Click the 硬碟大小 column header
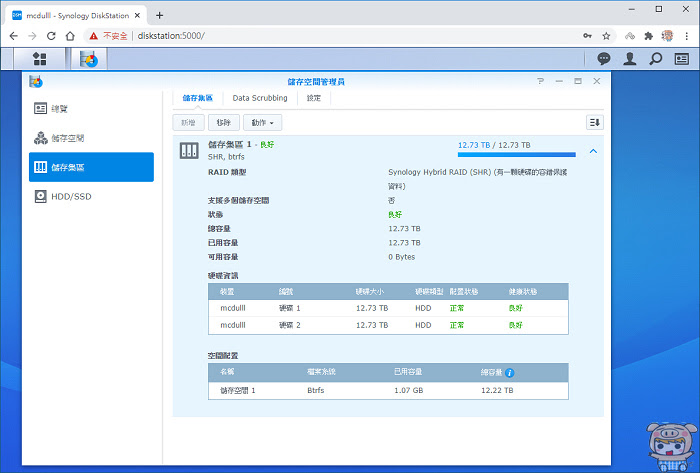 coord(370,292)
